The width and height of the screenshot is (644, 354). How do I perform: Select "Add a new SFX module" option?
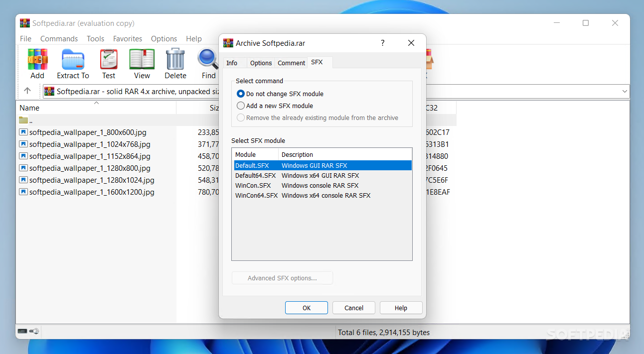tap(275, 106)
